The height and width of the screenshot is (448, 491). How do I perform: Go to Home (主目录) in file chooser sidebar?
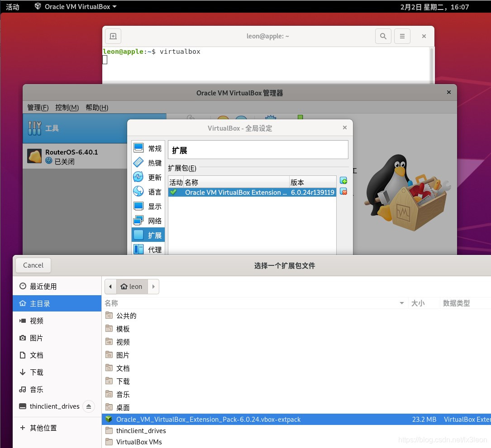(57, 303)
